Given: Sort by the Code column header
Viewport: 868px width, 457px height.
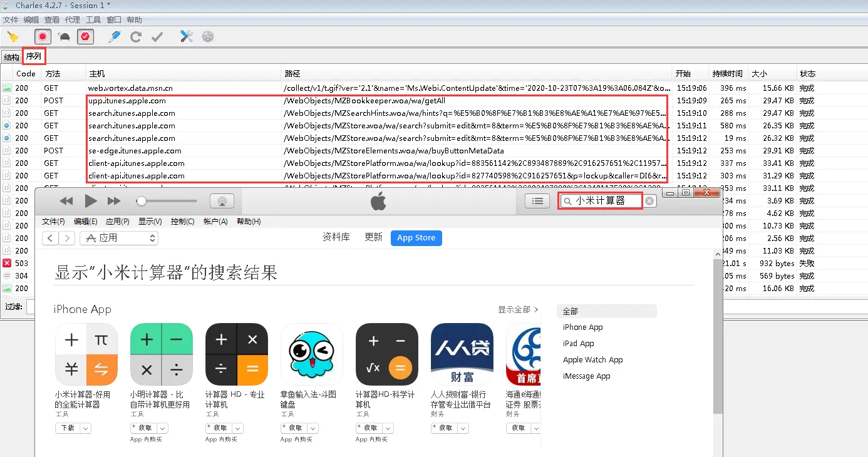Looking at the screenshot, I should click(x=26, y=73).
